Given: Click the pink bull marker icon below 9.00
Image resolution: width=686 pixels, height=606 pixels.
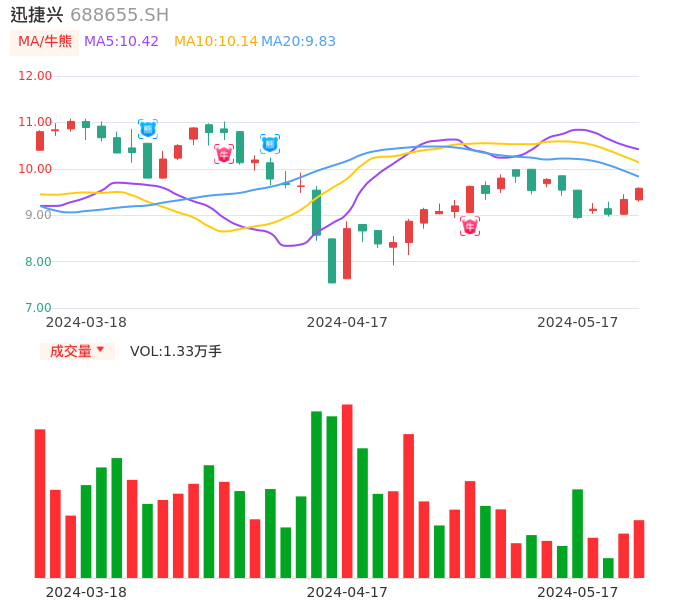Looking at the screenshot, I should click(x=470, y=226).
